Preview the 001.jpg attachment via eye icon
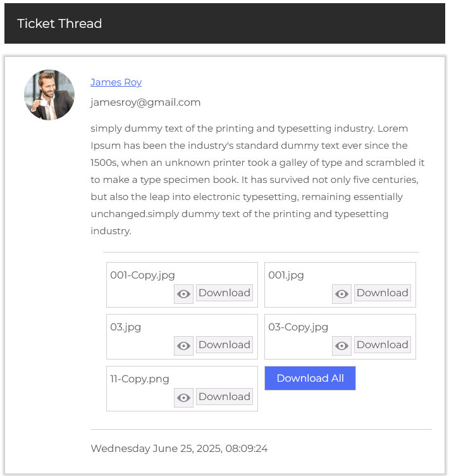The height and width of the screenshot is (476, 449). point(341,294)
